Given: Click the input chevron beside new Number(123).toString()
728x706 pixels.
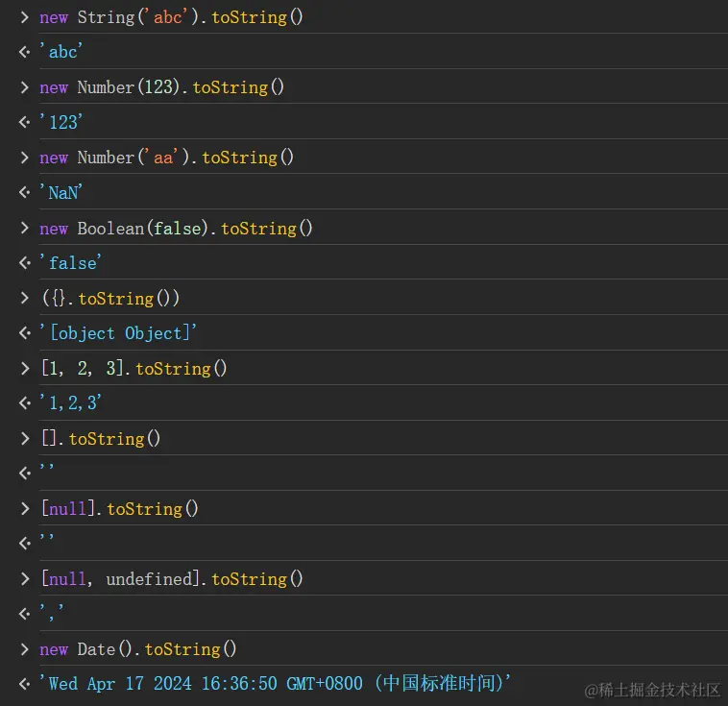Looking at the screenshot, I should click(25, 87).
